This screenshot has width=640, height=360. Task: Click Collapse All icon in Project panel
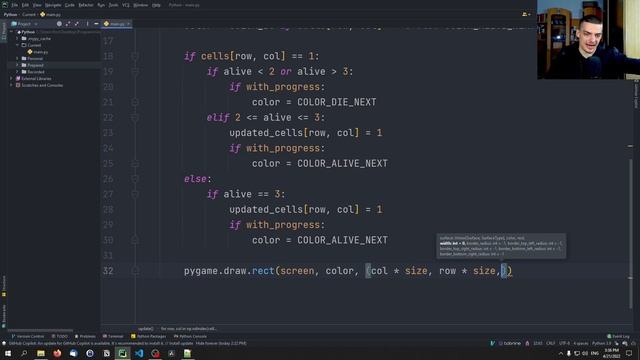(77, 24)
